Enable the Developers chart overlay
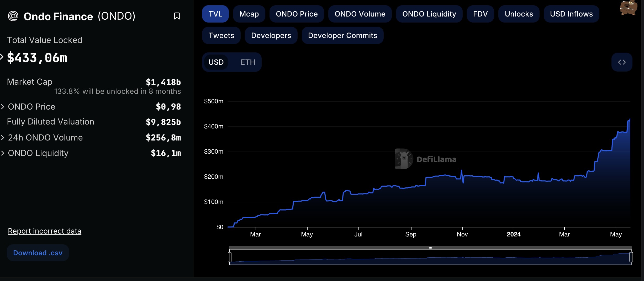The width and height of the screenshot is (644, 281). click(x=271, y=35)
